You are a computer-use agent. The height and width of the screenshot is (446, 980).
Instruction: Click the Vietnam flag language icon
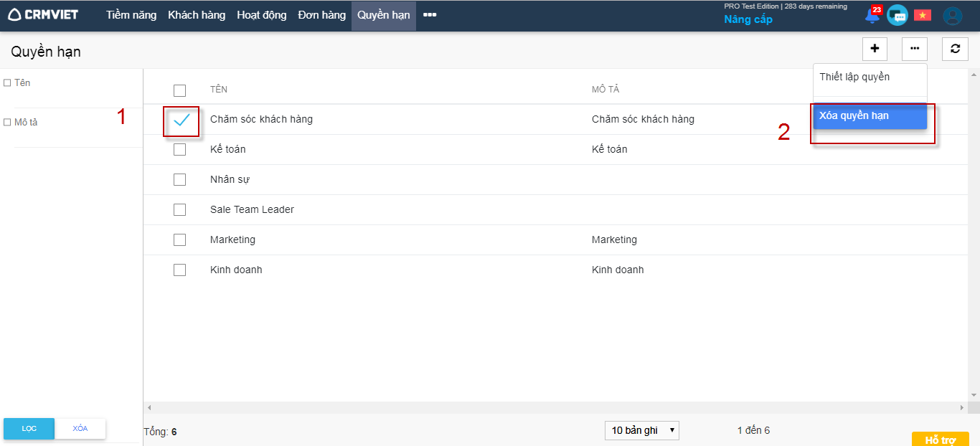pyautogui.click(x=922, y=15)
